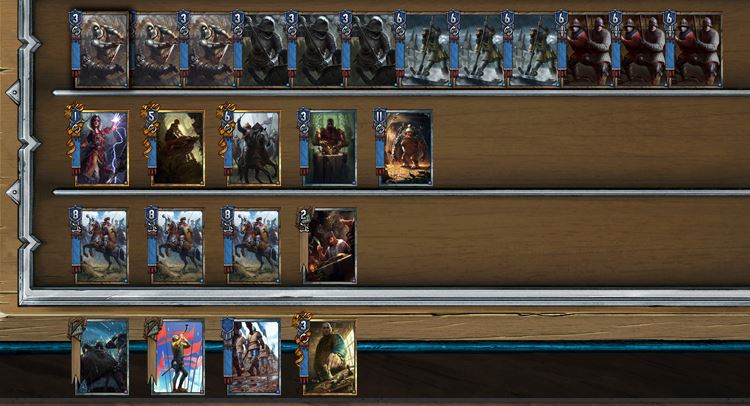The image size is (750, 406).
Task: Select the last strength 8 cavalry card
Action: point(254,246)
